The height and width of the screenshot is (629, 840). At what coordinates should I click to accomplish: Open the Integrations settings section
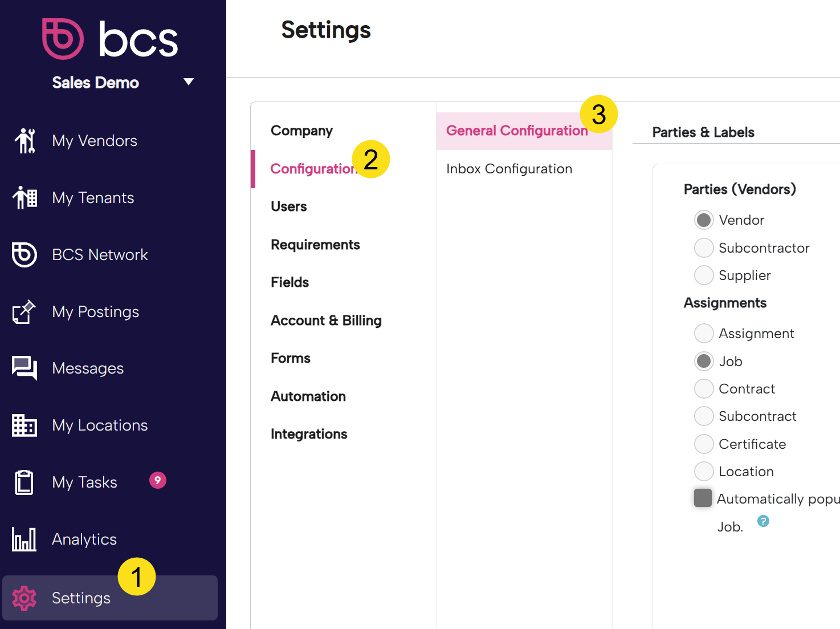[x=309, y=434]
